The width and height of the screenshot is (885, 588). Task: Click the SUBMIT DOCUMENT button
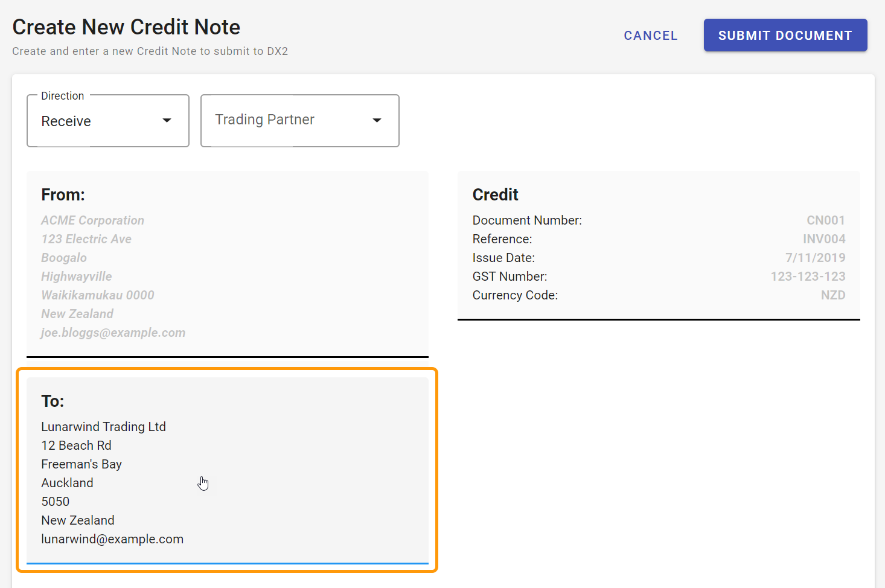point(785,35)
